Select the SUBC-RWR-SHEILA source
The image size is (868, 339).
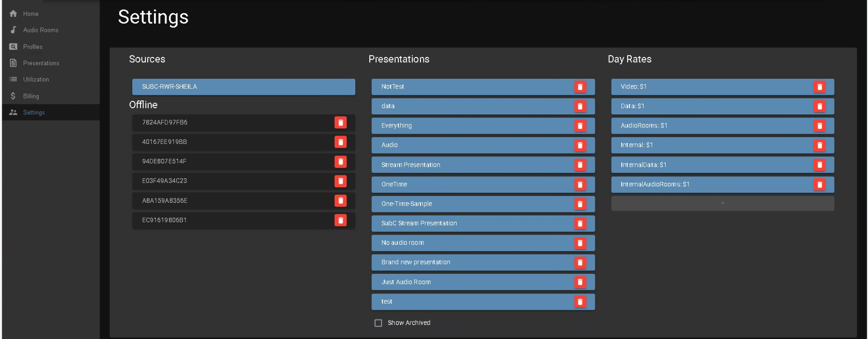tap(243, 87)
